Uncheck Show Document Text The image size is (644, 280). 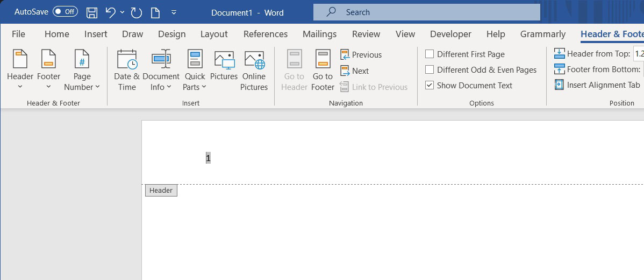pos(430,85)
